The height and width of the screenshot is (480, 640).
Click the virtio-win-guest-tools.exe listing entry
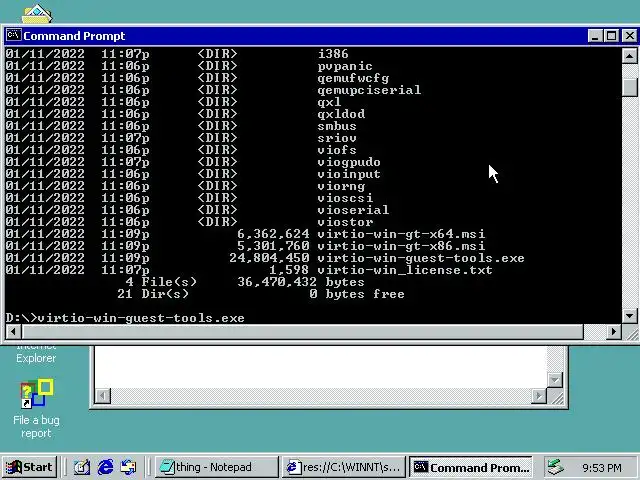pos(421,258)
